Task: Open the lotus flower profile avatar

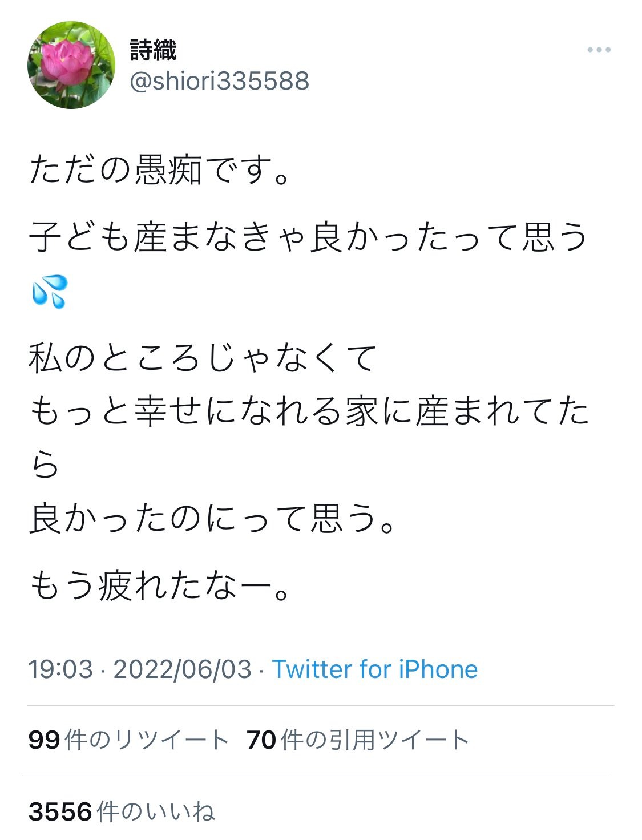Action: tap(71, 65)
